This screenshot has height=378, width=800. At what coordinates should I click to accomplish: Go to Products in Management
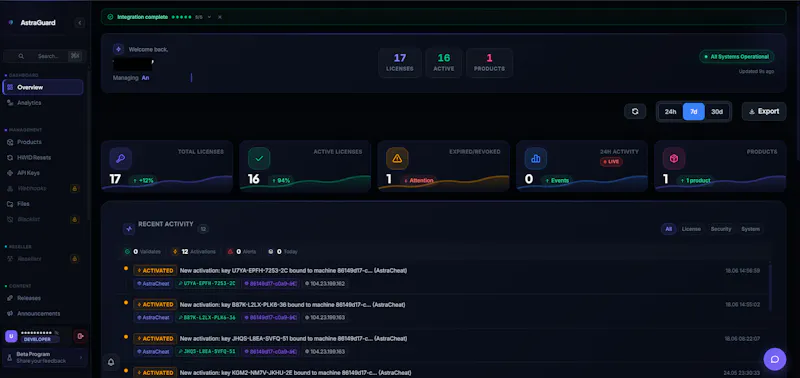point(43,142)
